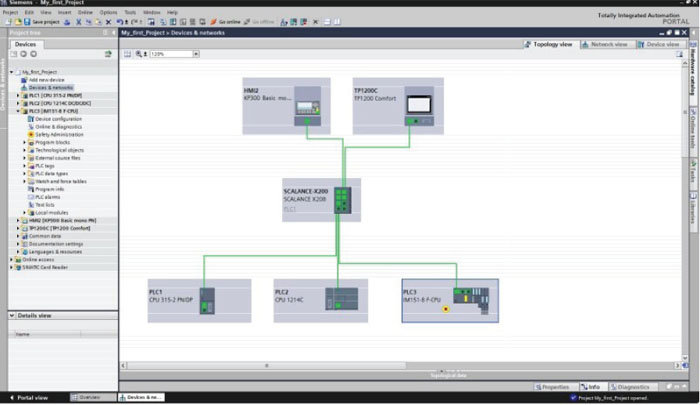Click the Go offline icon
The height and width of the screenshot is (405, 700).
tap(247, 22)
